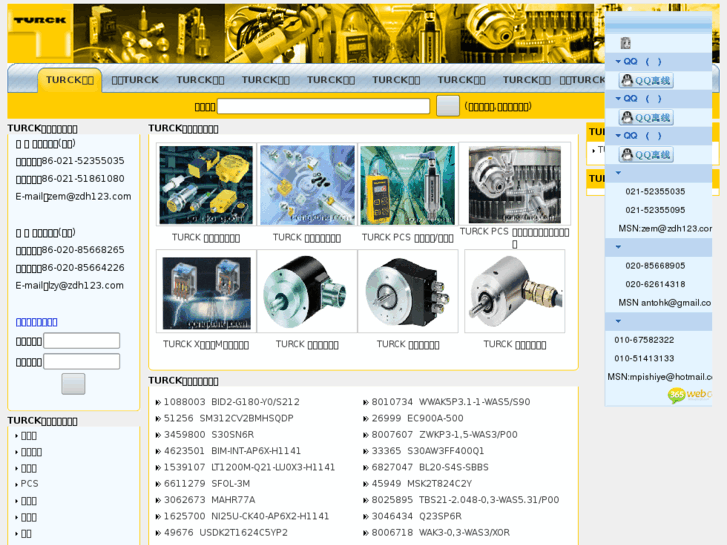Click MSN:zem@zdh123.com in floating contact panel
727x545 pixels.
point(665,228)
